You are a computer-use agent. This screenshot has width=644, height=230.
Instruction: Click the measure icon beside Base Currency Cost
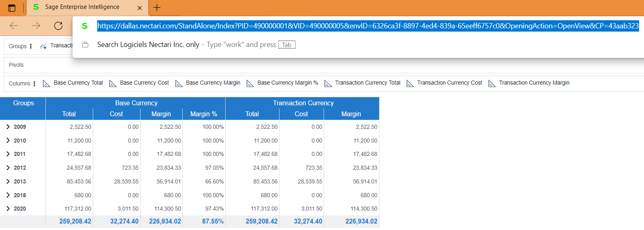coord(113,83)
